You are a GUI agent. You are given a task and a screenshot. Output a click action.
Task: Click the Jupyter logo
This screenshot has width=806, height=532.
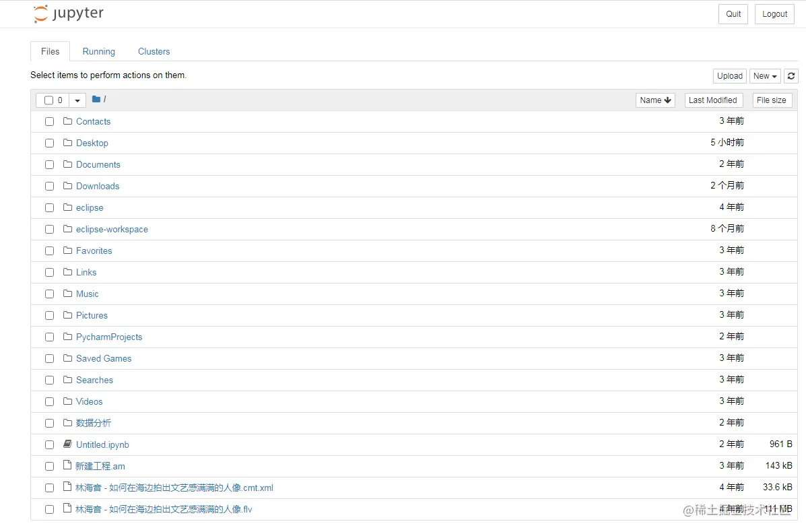click(x=69, y=13)
